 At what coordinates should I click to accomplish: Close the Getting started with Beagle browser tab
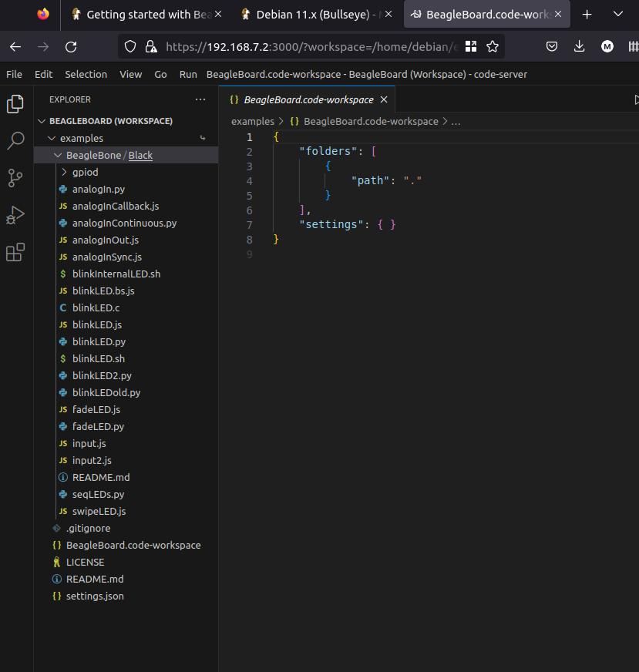coord(218,14)
